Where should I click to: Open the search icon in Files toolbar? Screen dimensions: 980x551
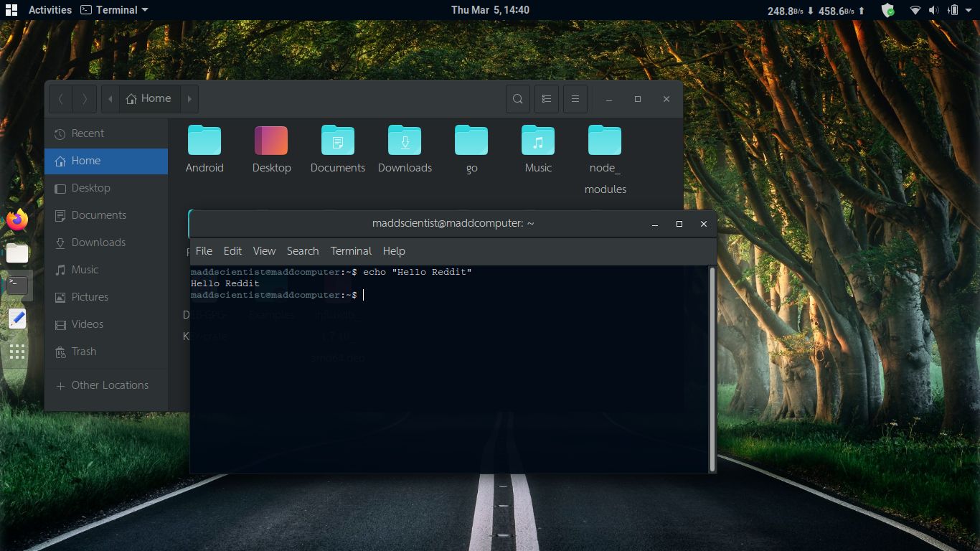[x=518, y=98]
